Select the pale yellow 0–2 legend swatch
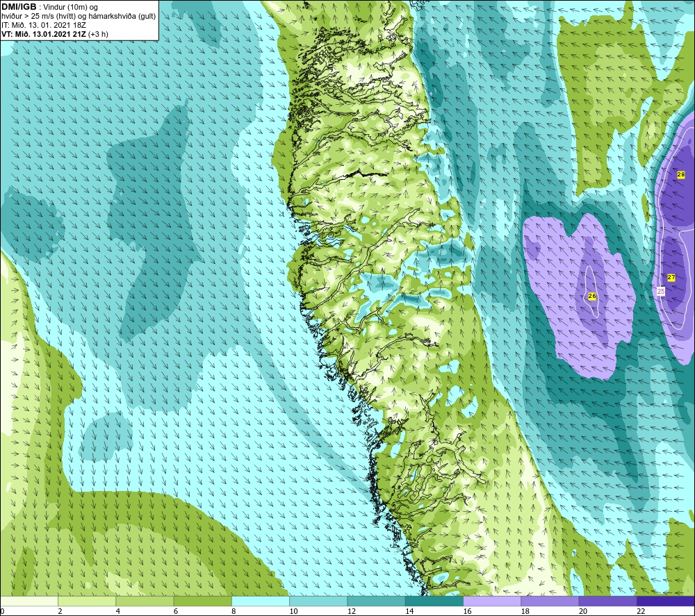Viewport: 695px width, 616px height. tap(28, 601)
